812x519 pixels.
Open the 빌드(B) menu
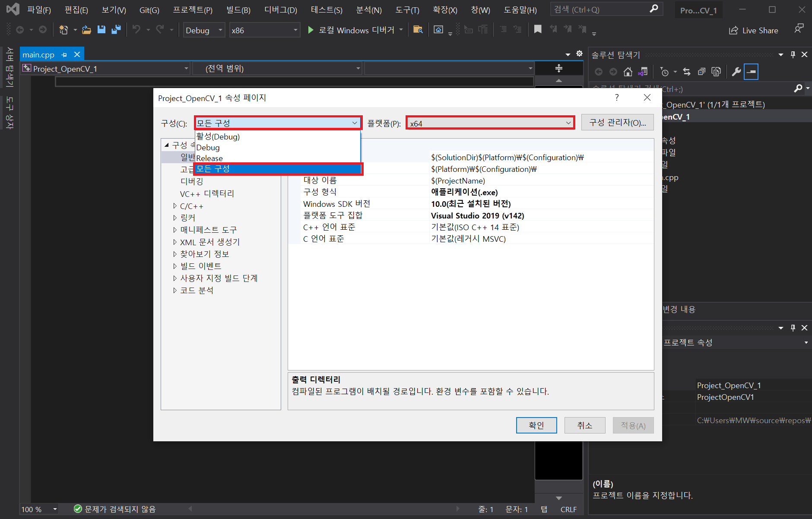coord(238,9)
